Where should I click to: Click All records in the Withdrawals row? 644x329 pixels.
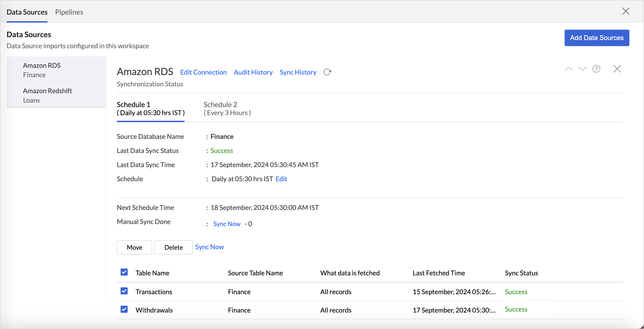(x=336, y=310)
